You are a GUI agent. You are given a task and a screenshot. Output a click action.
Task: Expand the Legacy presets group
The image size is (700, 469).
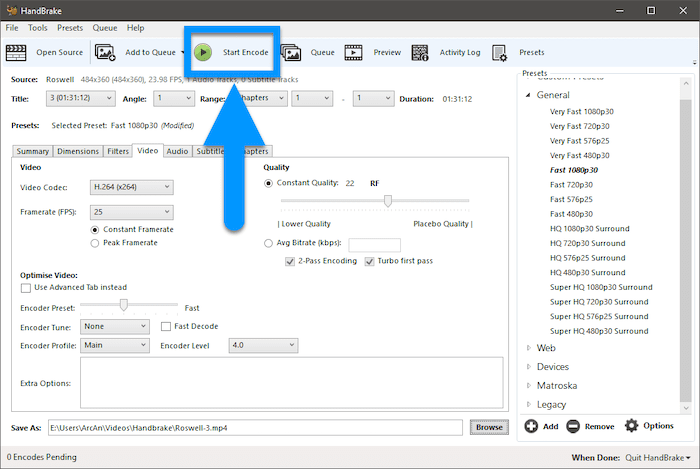point(529,404)
